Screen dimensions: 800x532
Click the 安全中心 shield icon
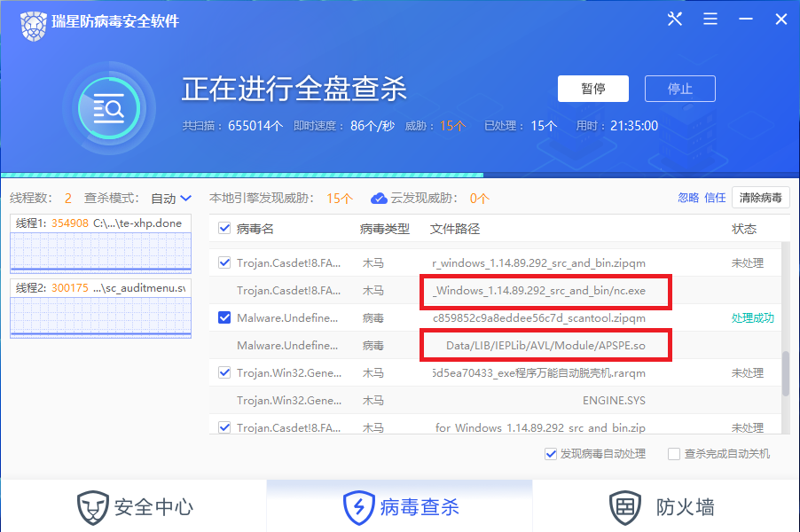(x=93, y=507)
